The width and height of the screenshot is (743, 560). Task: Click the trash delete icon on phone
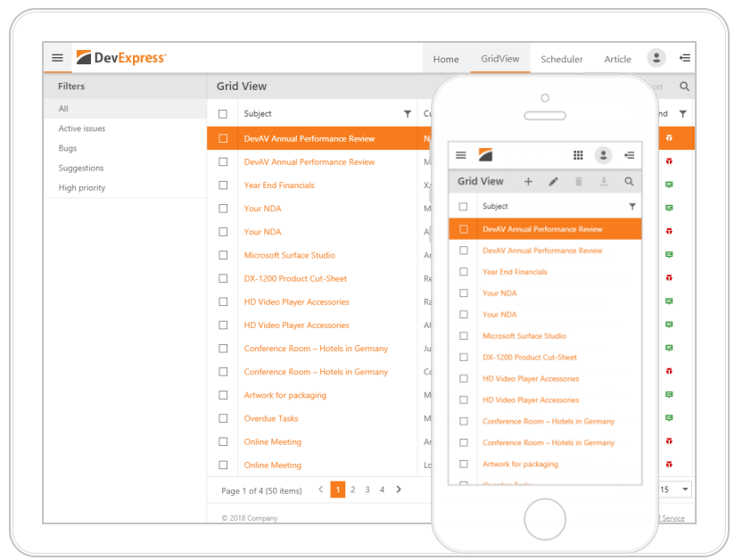[x=579, y=181]
